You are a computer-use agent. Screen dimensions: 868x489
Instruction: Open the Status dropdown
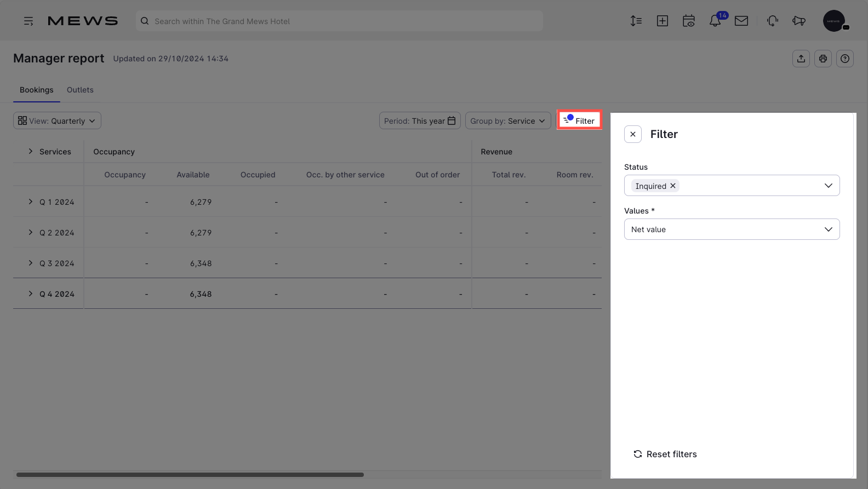(827, 186)
